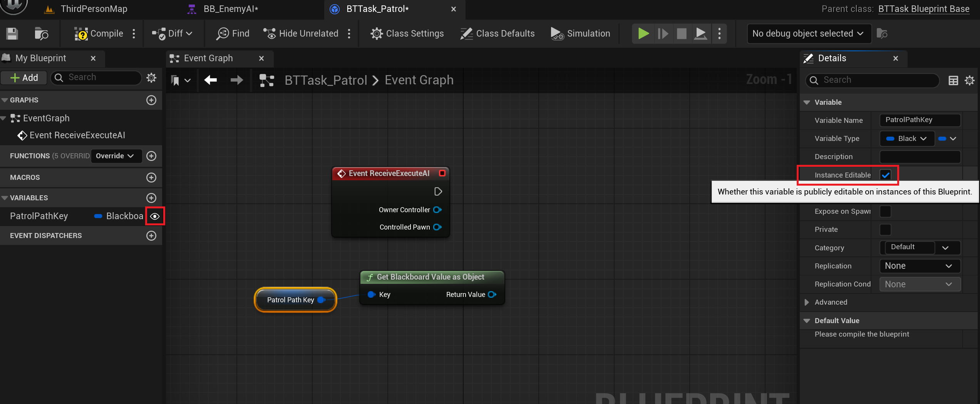Open Hide Unrelated options three-dot menu
Screen dimensions: 980x404
(349, 34)
